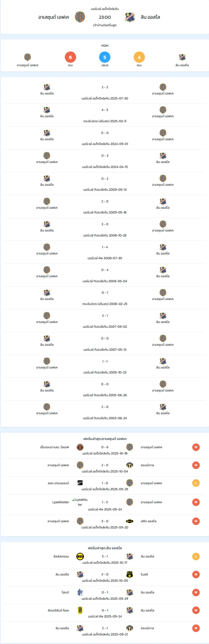
Task: Click the Mjøndalen IF club crest
Action: [80, 447]
